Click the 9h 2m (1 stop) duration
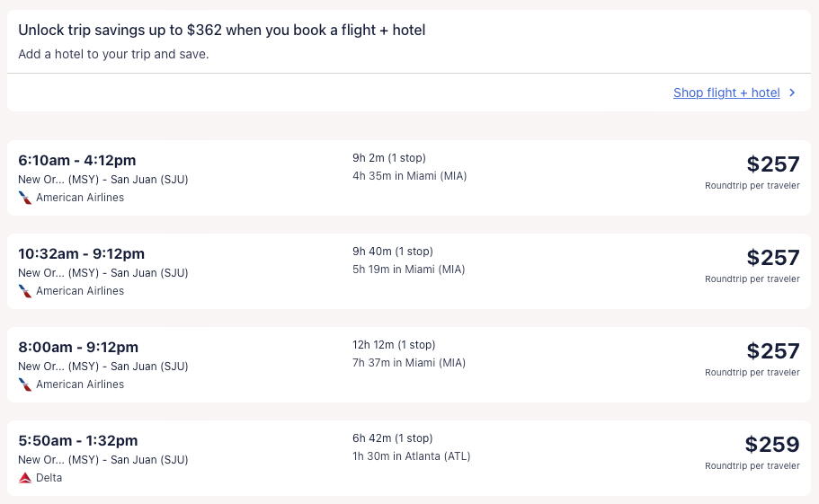819x504 pixels. click(389, 158)
